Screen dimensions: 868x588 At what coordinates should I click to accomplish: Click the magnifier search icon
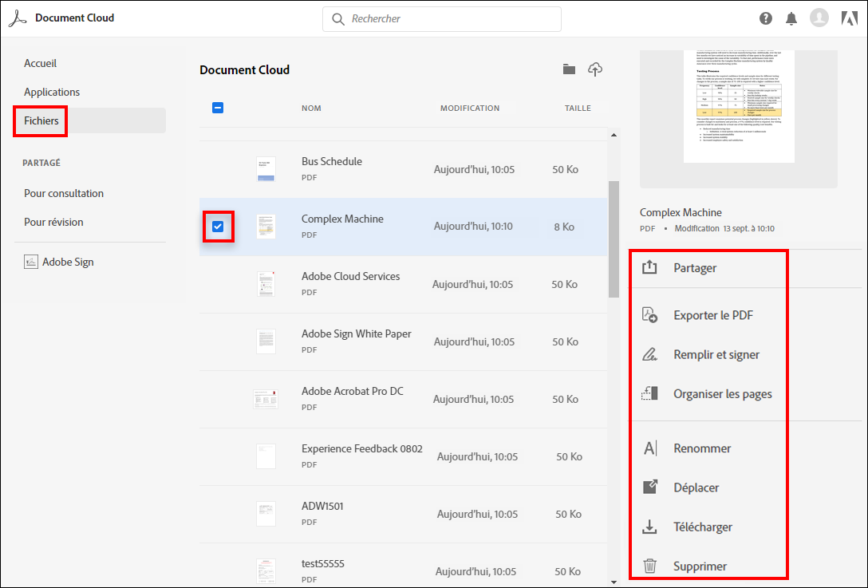tap(337, 19)
